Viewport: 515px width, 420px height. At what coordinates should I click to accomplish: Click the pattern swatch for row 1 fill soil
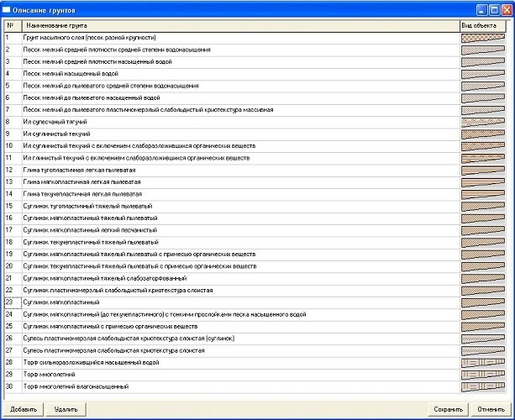(x=481, y=39)
